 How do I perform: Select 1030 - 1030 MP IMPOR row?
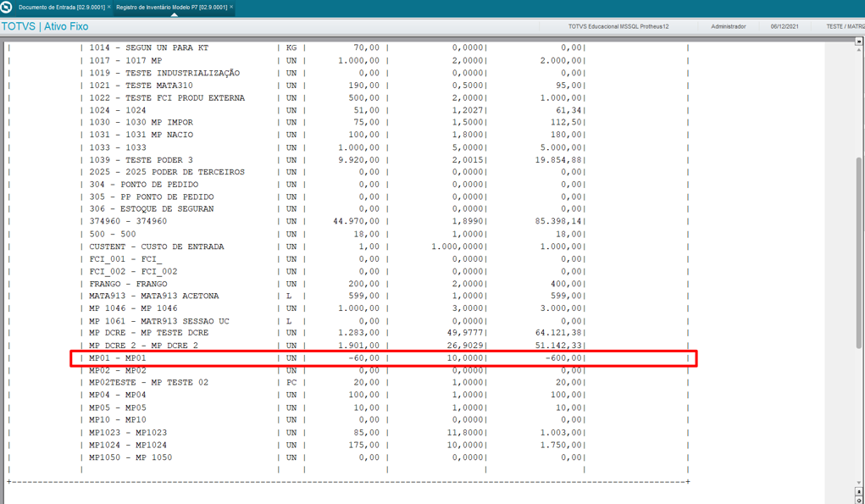click(x=141, y=123)
